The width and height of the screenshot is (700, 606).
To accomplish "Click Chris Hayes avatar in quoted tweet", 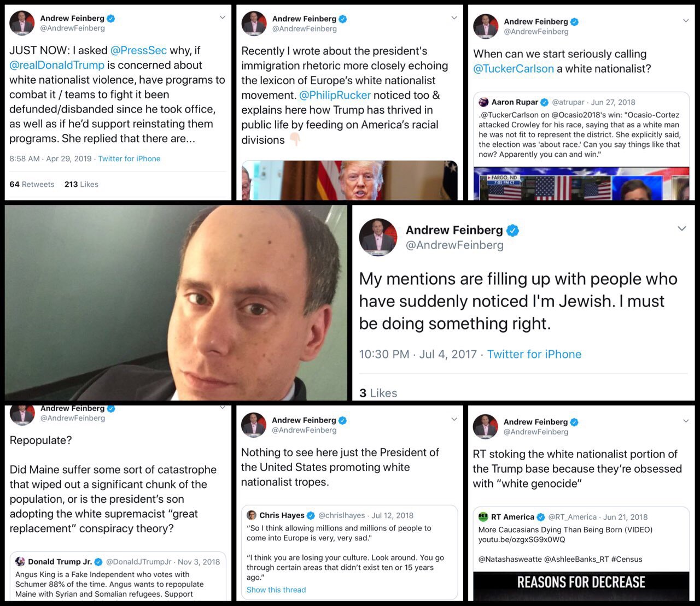I will click(252, 515).
